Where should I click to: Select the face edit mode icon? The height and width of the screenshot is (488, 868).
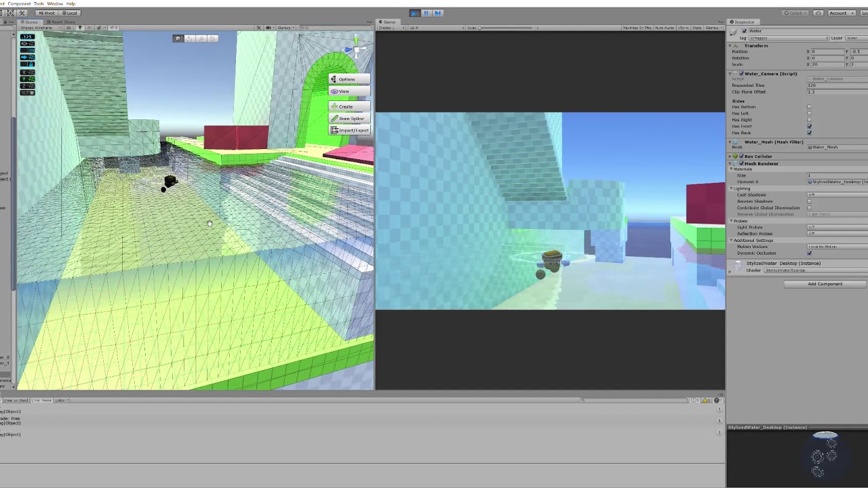[x=212, y=38]
